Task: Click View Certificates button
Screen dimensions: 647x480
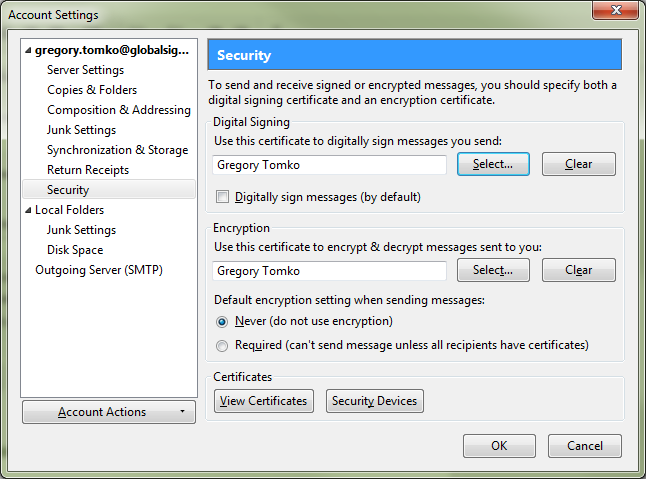Action: pos(263,401)
